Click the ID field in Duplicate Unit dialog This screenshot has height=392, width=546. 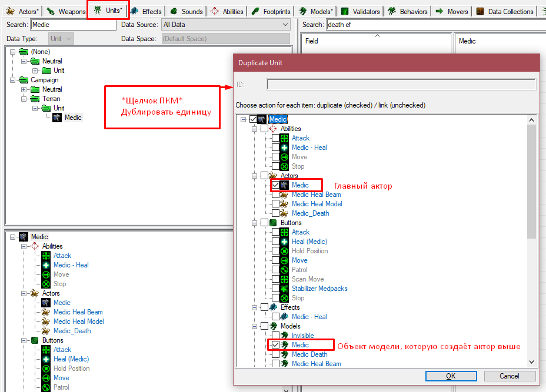(401, 85)
